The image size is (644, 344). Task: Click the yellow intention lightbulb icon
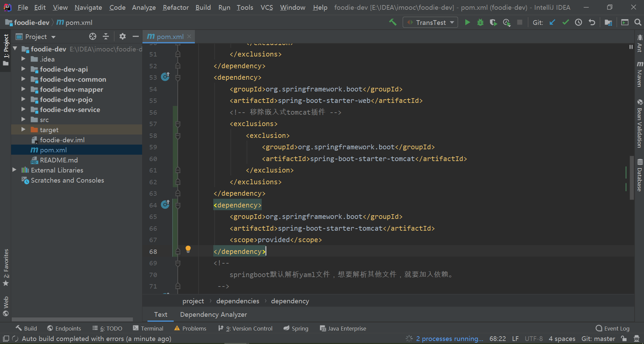point(188,249)
